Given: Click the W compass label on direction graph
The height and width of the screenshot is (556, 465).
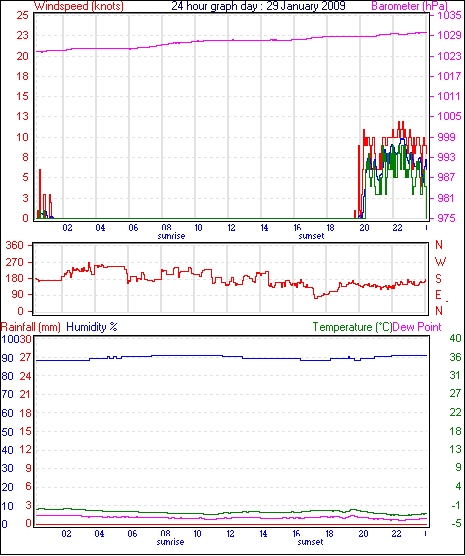Looking at the screenshot, I should point(440,262).
